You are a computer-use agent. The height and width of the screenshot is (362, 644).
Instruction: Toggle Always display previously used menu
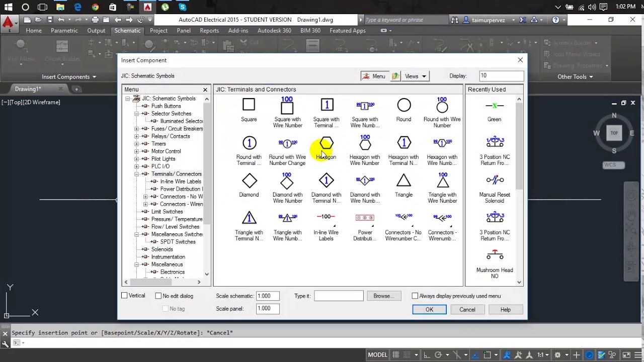415,296
